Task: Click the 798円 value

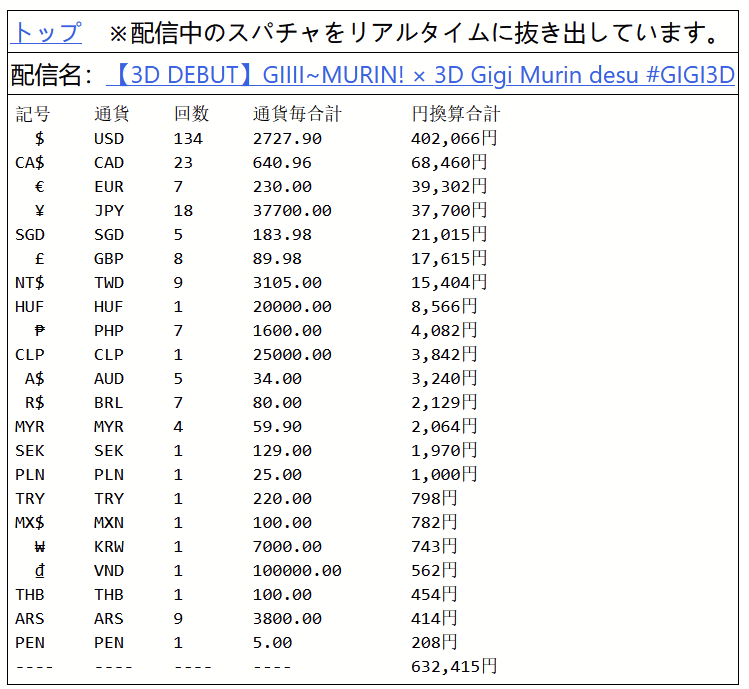Action: [434, 498]
